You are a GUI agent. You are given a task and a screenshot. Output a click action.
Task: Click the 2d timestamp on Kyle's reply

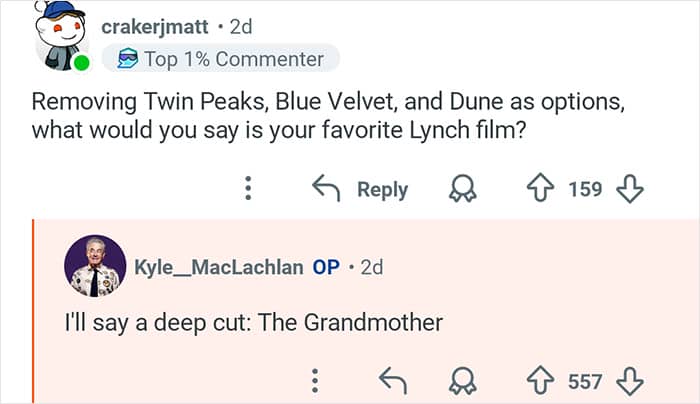click(370, 268)
